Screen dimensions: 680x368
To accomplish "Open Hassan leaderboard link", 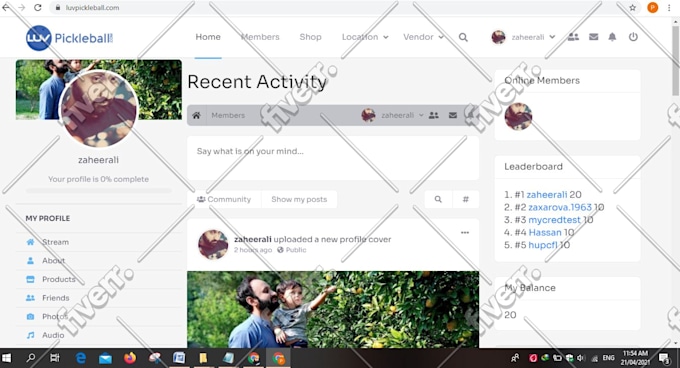I will click(545, 232).
